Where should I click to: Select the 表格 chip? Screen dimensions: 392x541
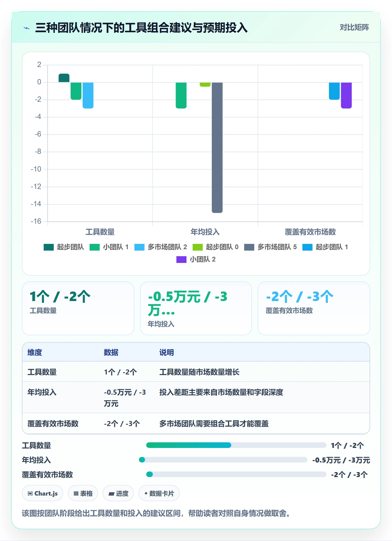coord(83,493)
